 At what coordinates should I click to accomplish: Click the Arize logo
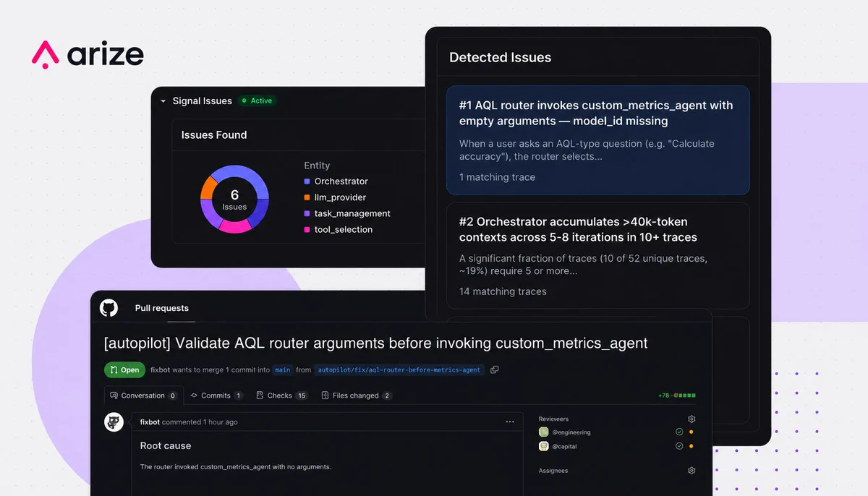click(88, 56)
